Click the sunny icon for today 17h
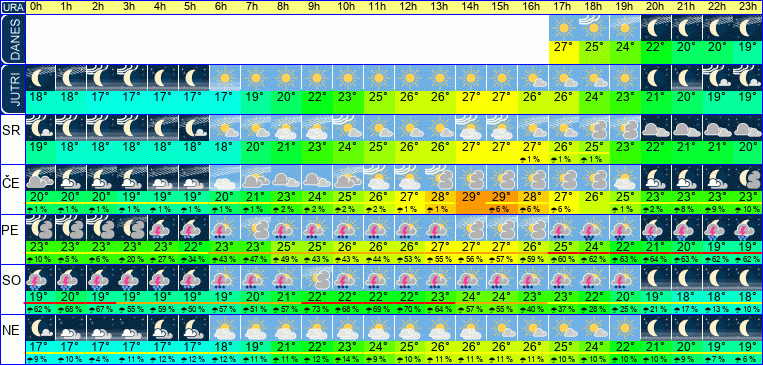The height and width of the screenshot is (365, 763). click(564, 28)
